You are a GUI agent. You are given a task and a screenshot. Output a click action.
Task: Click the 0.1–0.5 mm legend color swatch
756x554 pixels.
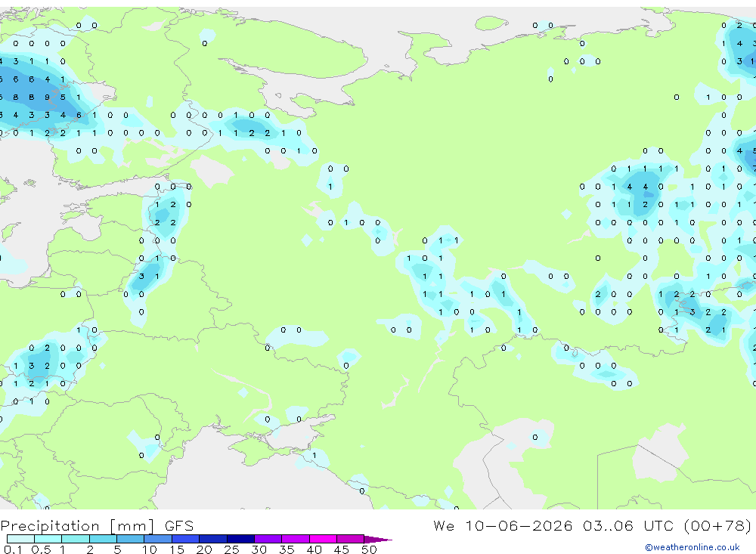(20, 539)
